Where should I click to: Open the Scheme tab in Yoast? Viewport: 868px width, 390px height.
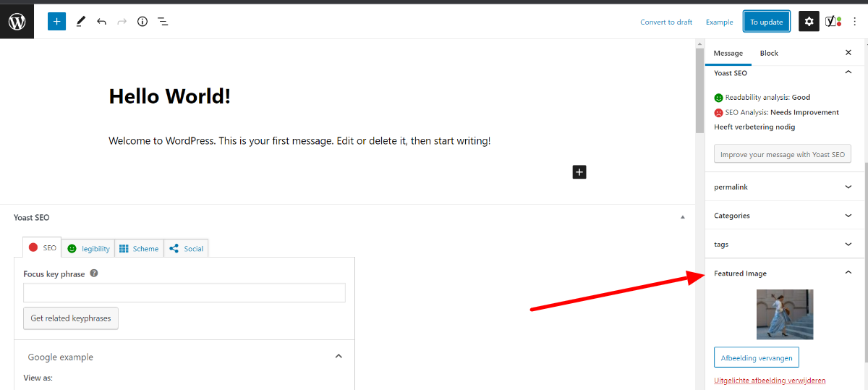(139, 248)
